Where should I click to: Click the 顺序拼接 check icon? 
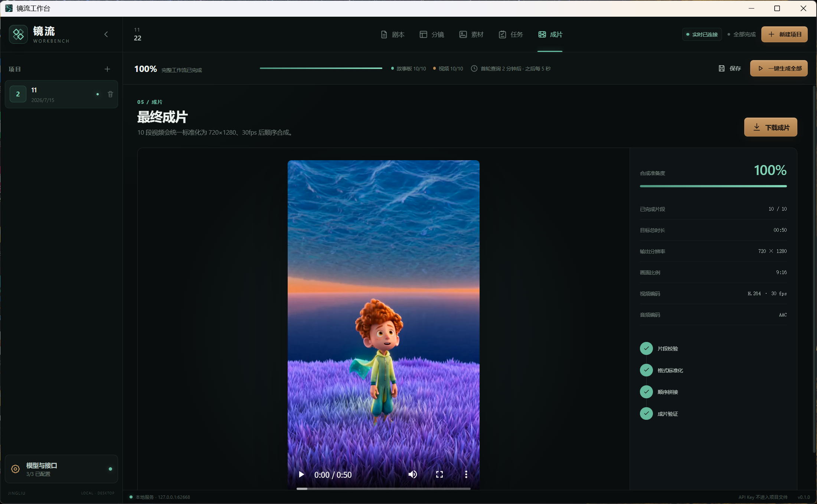[646, 392]
